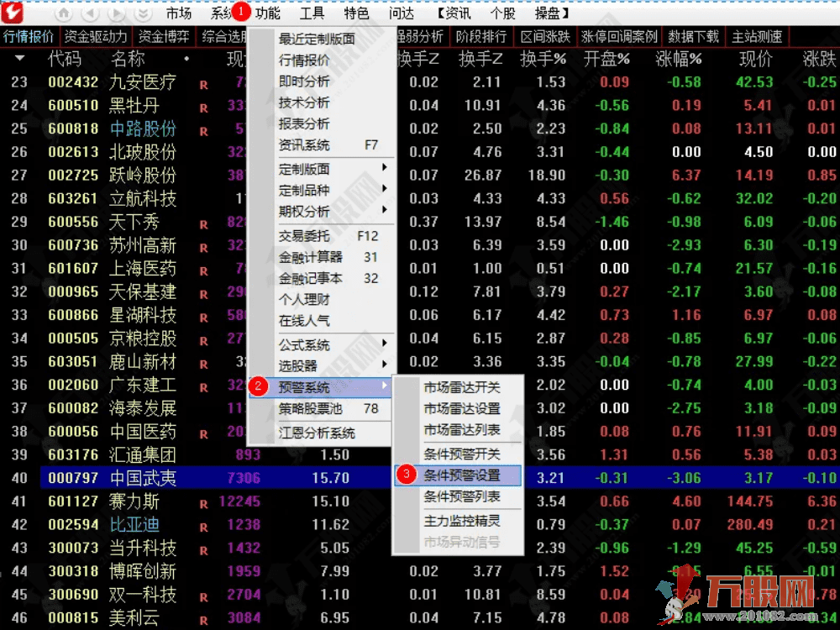Click the red application logo icon
This screenshot has width=840, height=630.
pyautogui.click(x=12, y=13)
